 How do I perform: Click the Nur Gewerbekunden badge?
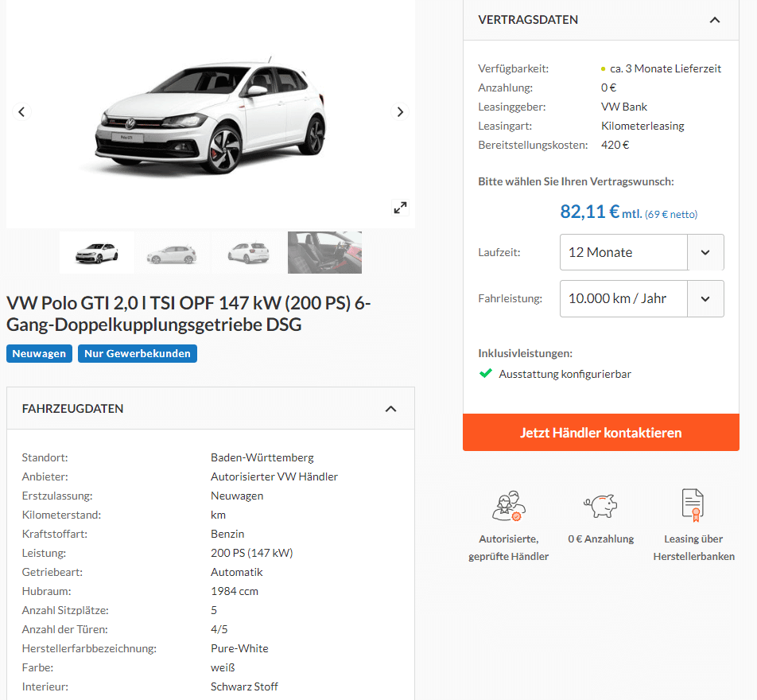click(137, 354)
